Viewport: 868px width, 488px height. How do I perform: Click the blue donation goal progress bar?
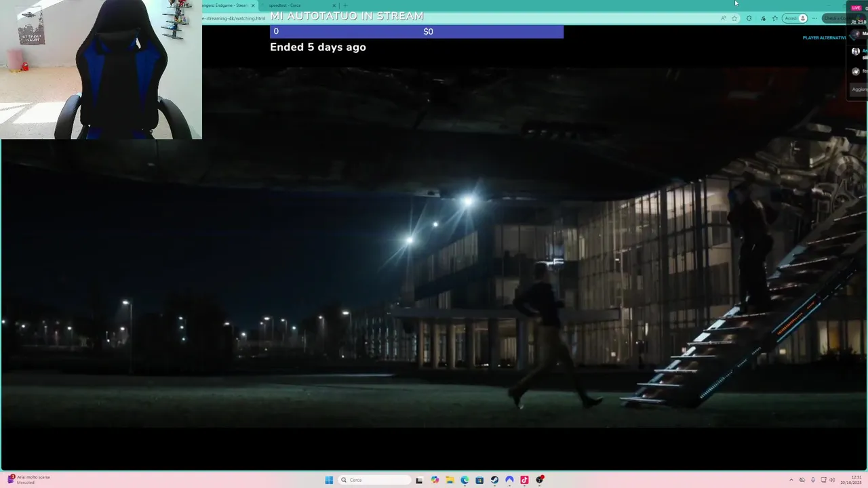click(x=416, y=31)
